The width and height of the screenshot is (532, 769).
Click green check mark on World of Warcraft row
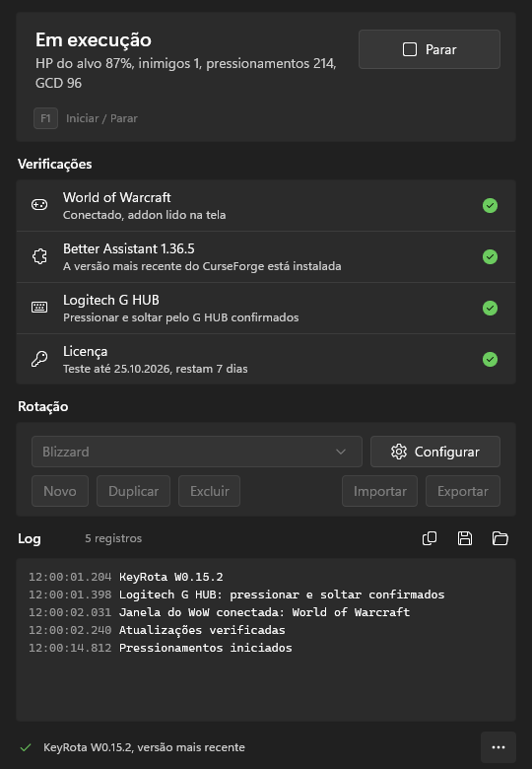490,205
